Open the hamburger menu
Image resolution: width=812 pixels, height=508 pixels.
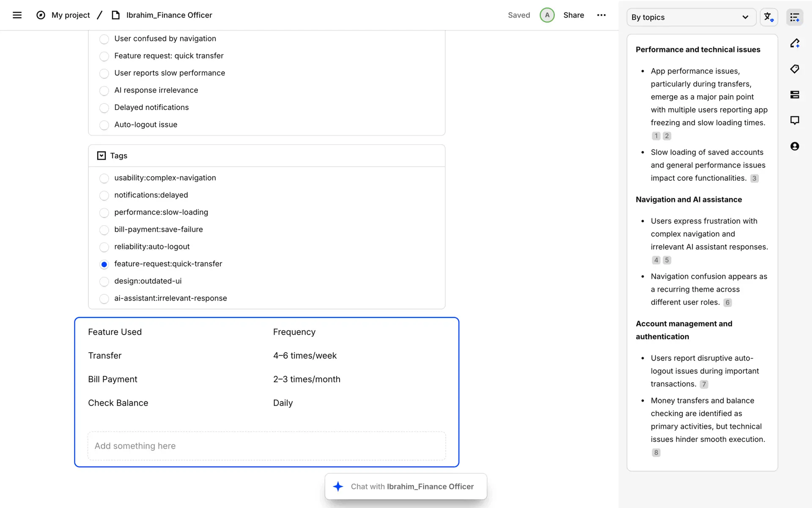click(x=17, y=15)
